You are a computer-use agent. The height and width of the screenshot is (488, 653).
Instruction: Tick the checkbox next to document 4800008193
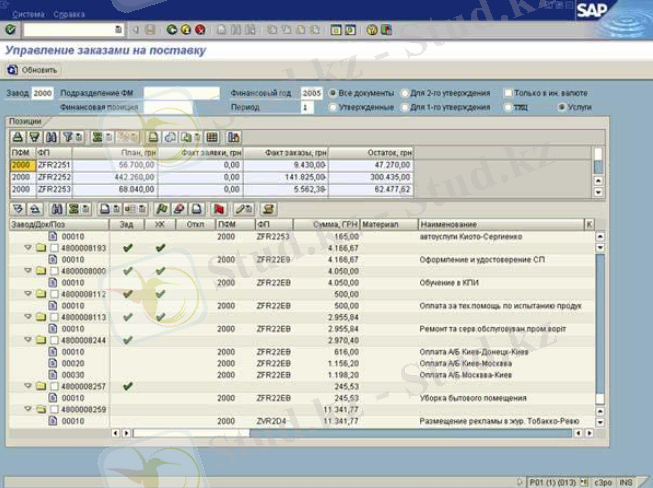coord(55,248)
